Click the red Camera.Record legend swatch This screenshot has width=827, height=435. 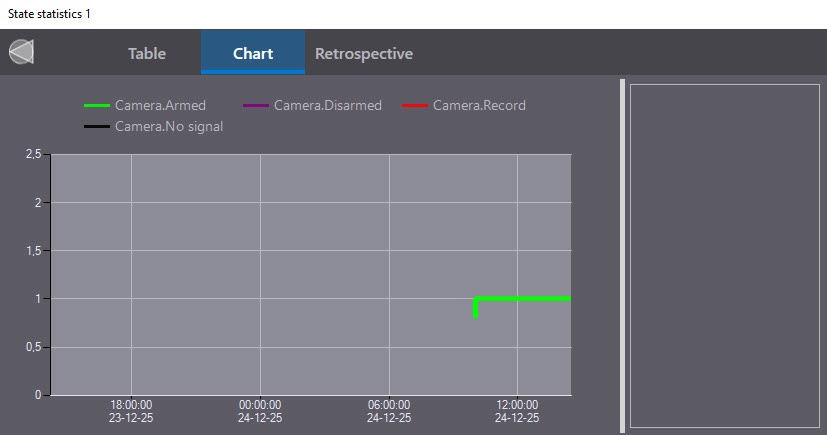point(415,105)
